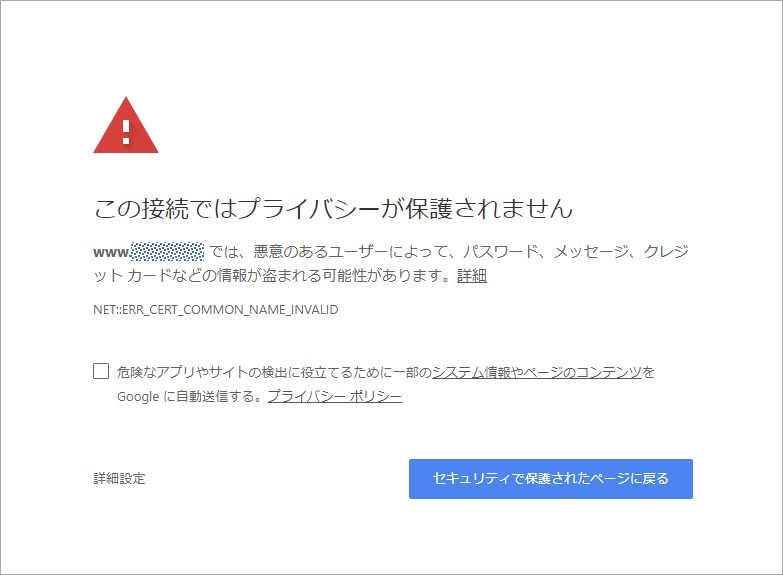Open the システム情報やページのコンテンツ link
This screenshot has height=575, width=783.
(x=537, y=372)
